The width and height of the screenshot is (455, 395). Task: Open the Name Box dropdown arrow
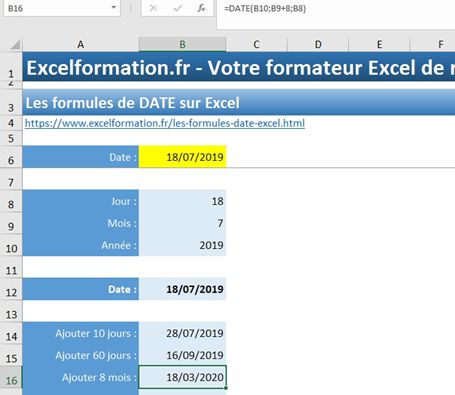click(114, 7)
